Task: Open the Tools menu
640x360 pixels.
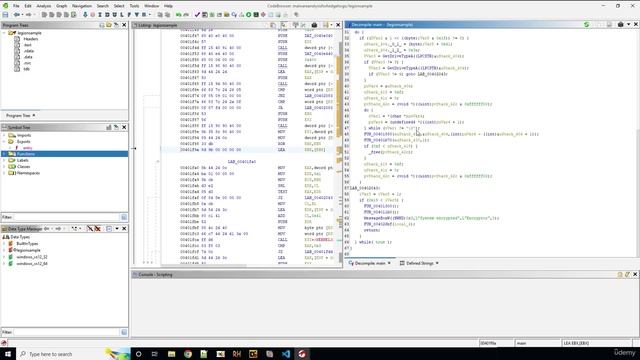Action: (x=134, y=6)
